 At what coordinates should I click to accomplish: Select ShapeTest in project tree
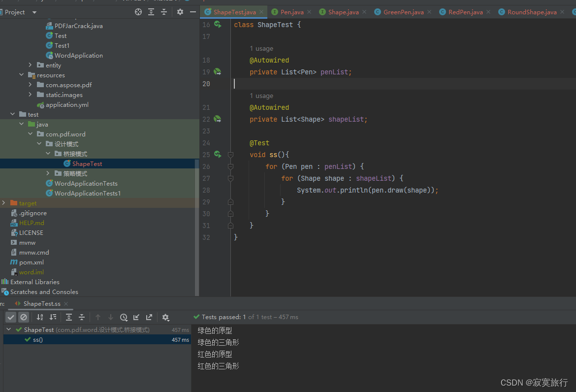tap(87, 163)
